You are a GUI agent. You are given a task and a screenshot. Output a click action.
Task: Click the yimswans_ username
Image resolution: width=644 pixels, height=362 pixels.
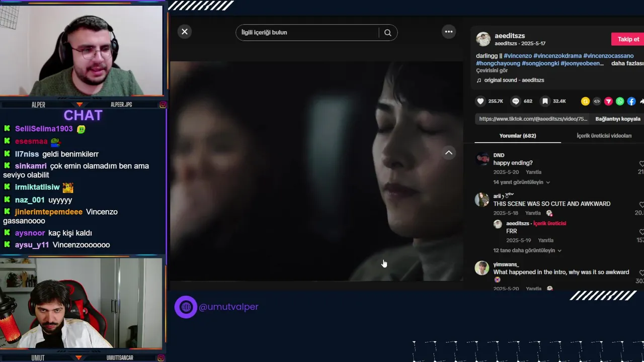(506, 264)
